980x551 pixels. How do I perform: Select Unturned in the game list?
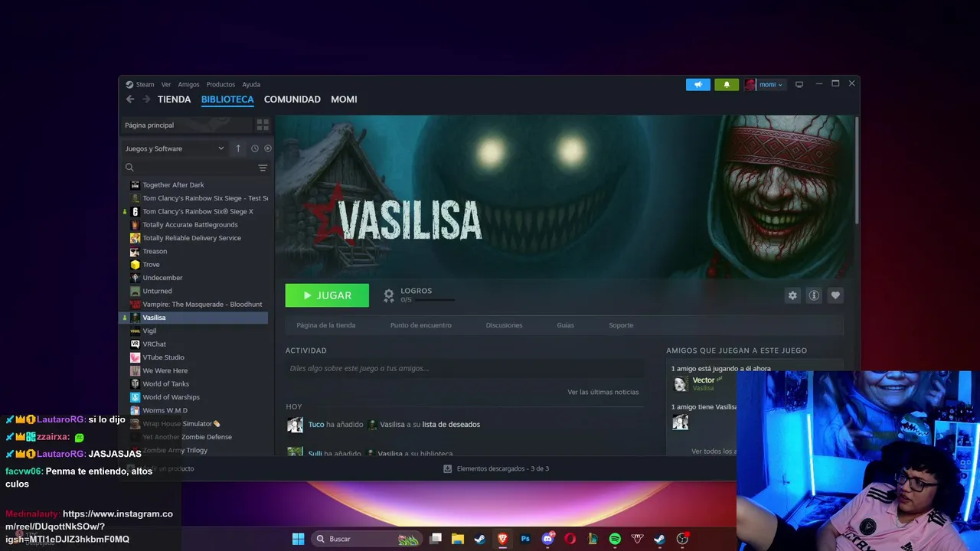point(195,291)
